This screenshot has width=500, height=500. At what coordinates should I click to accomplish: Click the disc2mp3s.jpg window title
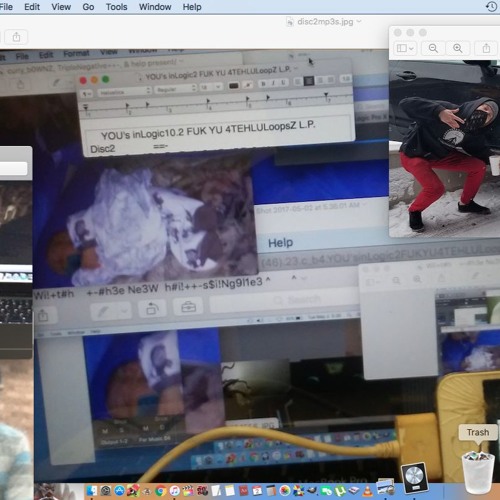click(x=325, y=22)
